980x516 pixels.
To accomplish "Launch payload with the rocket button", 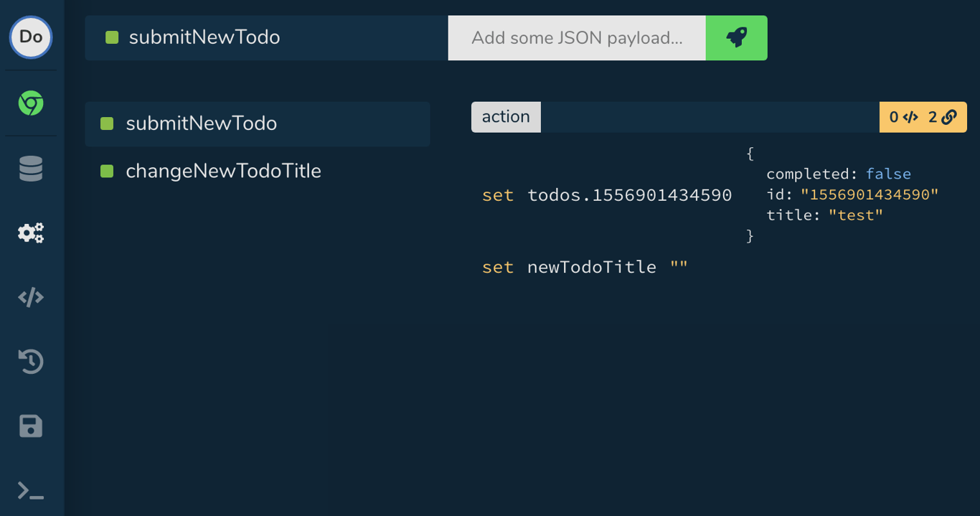I will (x=736, y=37).
